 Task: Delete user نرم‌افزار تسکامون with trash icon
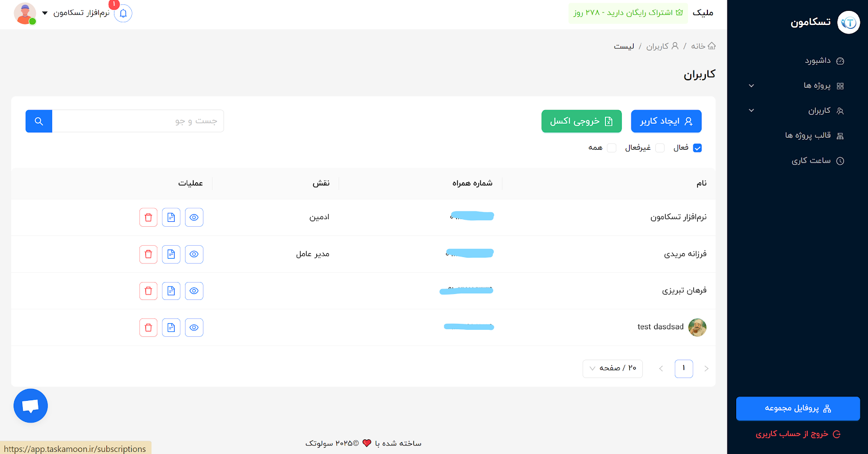[148, 218]
